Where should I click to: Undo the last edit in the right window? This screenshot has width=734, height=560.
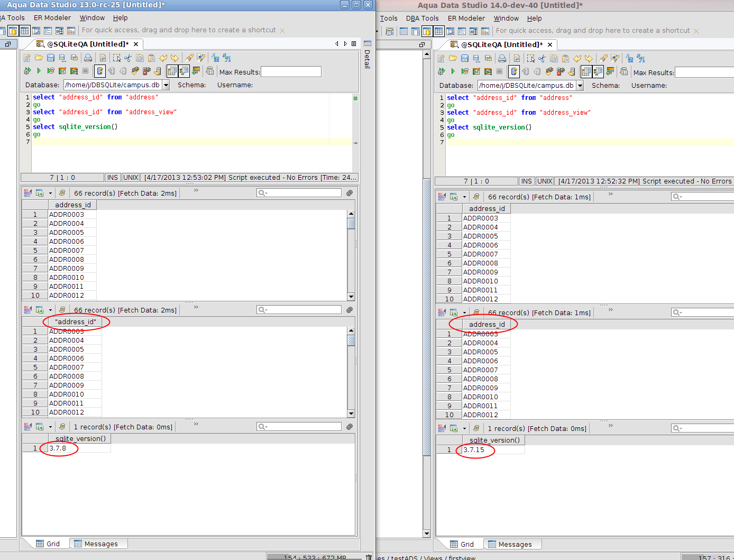(x=577, y=58)
